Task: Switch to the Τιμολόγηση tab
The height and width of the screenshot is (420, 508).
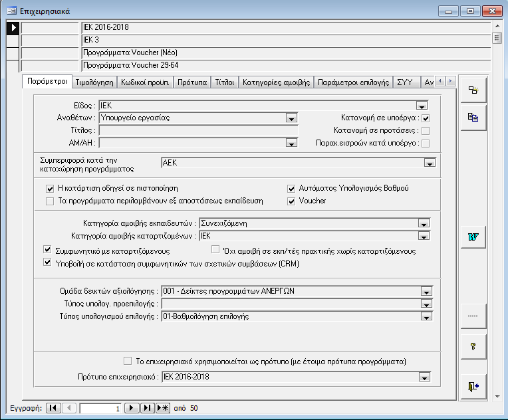Action: pos(94,82)
